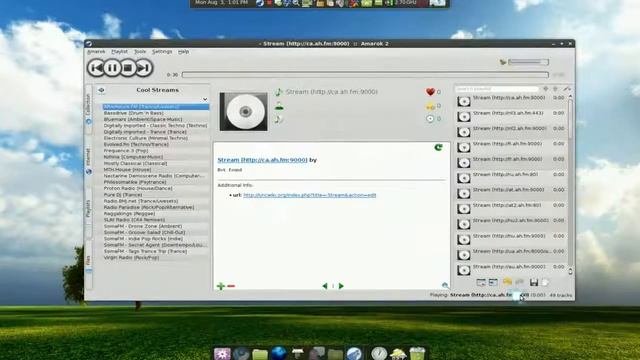The height and width of the screenshot is (360, 640).
Task: Open the Help menu
Action: 183,52
